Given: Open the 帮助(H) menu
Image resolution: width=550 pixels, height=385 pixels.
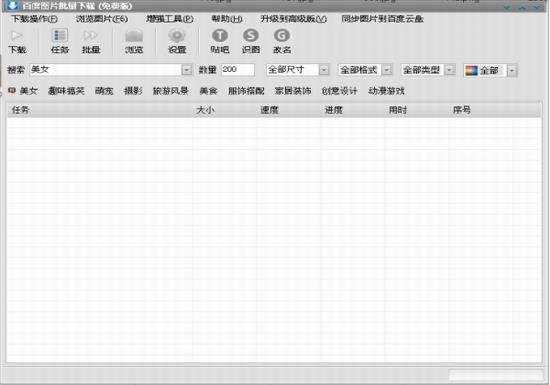Looking at the screenshot, I should coord(227,19).
